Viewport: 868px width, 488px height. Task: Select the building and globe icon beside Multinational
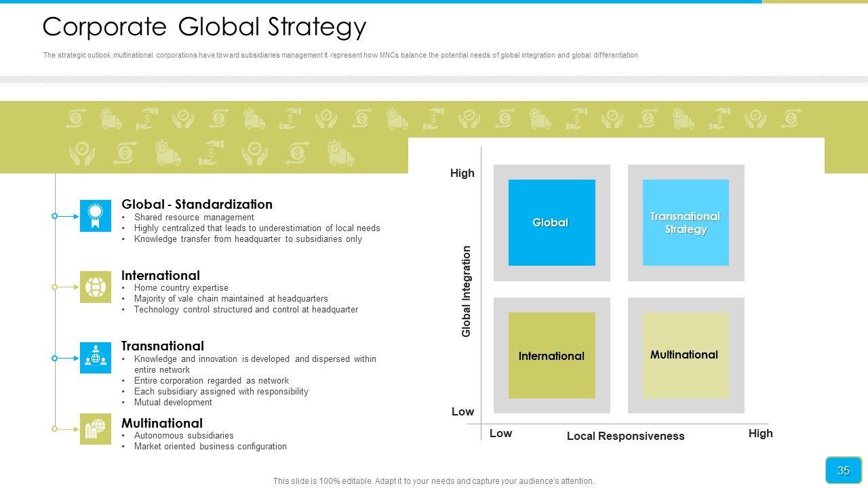[96, 429]
